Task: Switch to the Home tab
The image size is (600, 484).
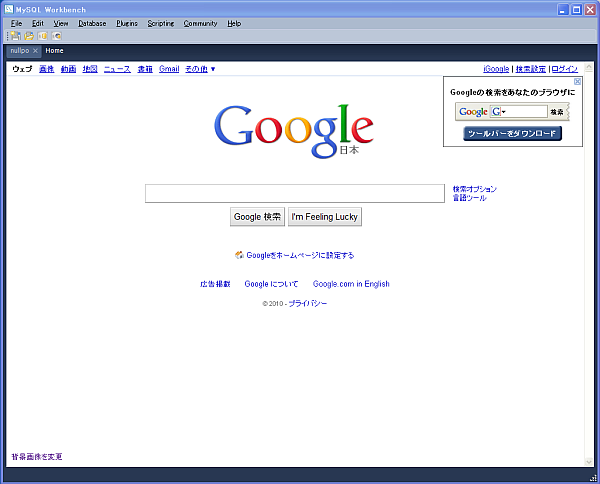Action: (54, 51)
